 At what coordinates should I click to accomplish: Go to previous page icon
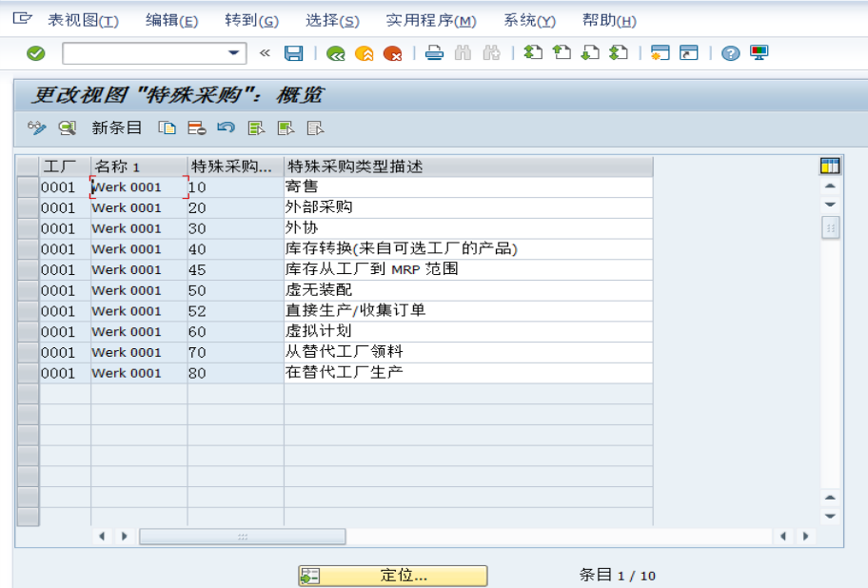coord(562,53)
